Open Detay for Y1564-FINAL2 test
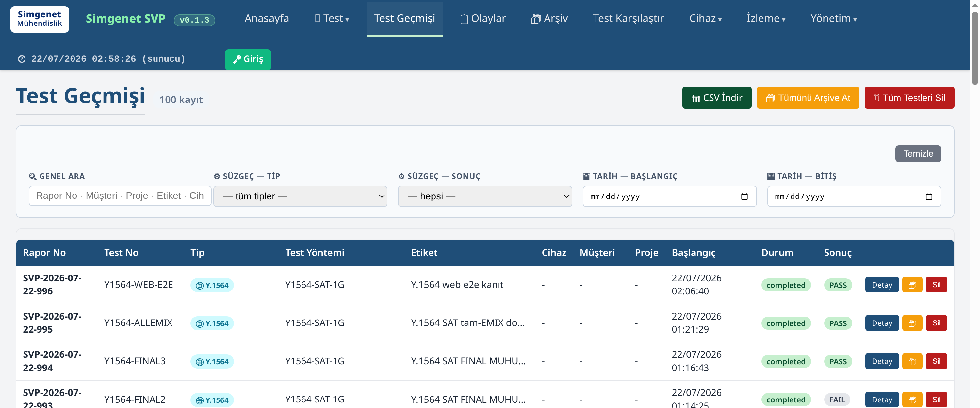980x408 pixels. [881, 400]
